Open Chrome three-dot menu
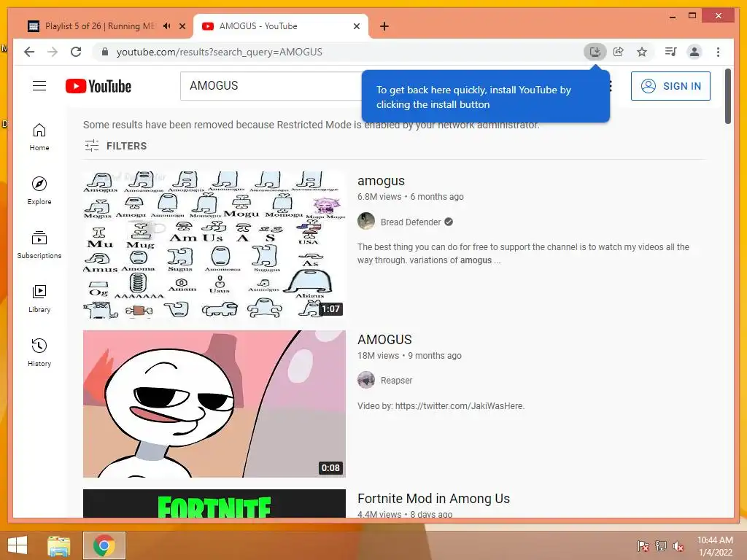 (x=718, y=52)
